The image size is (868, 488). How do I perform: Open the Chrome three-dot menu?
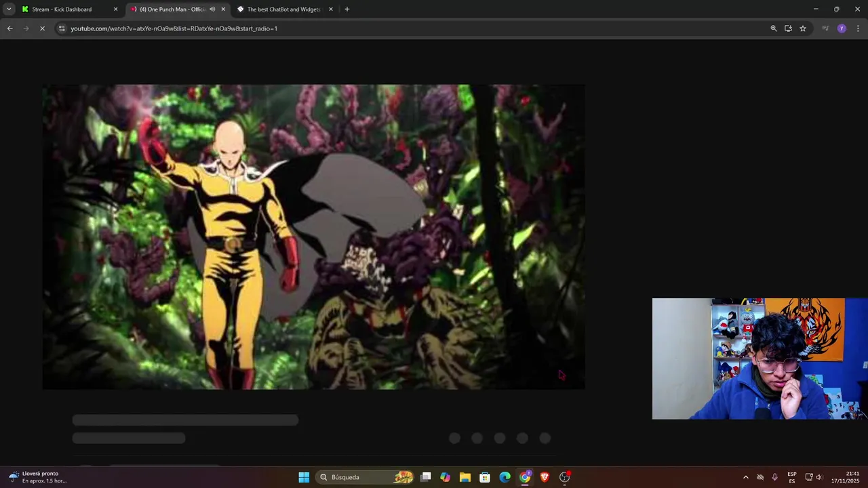(858, 28)
